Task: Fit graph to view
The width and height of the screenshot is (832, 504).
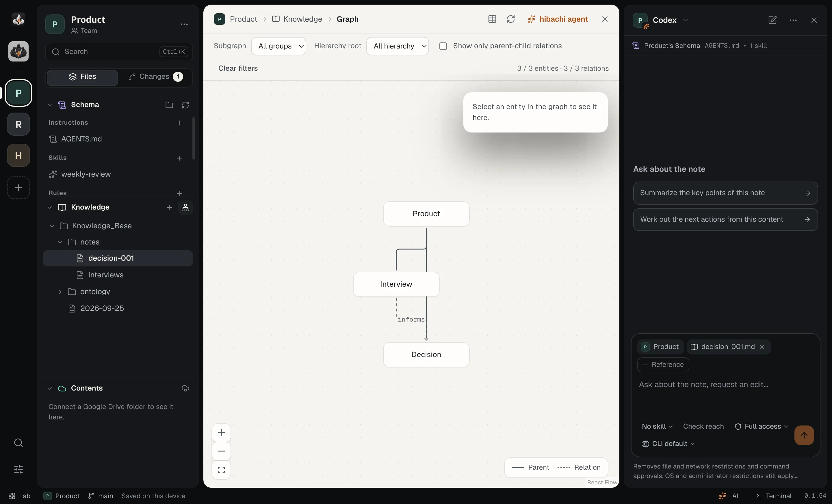Action: click(x=221, y=470)
